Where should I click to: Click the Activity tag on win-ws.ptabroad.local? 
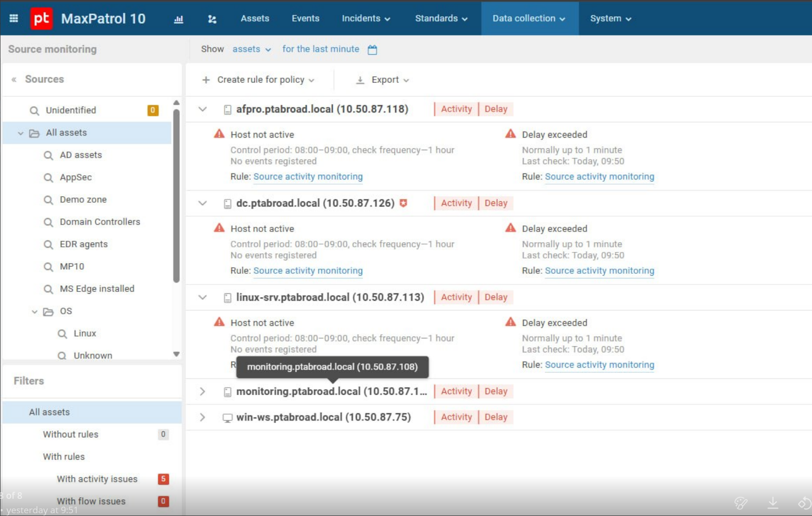(456, 417)
